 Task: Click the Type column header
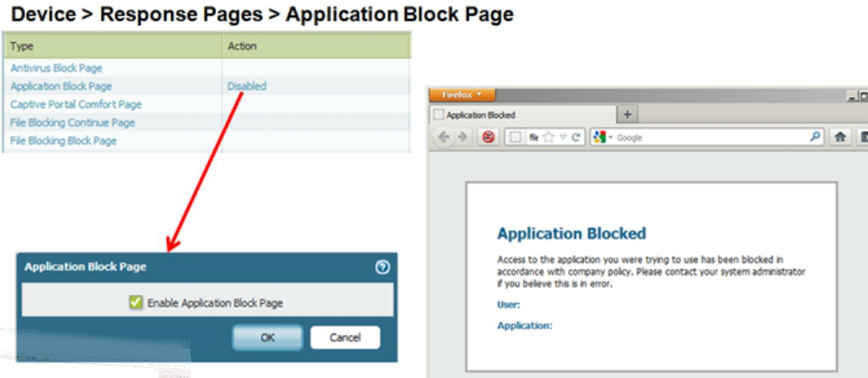coord(113,46)
